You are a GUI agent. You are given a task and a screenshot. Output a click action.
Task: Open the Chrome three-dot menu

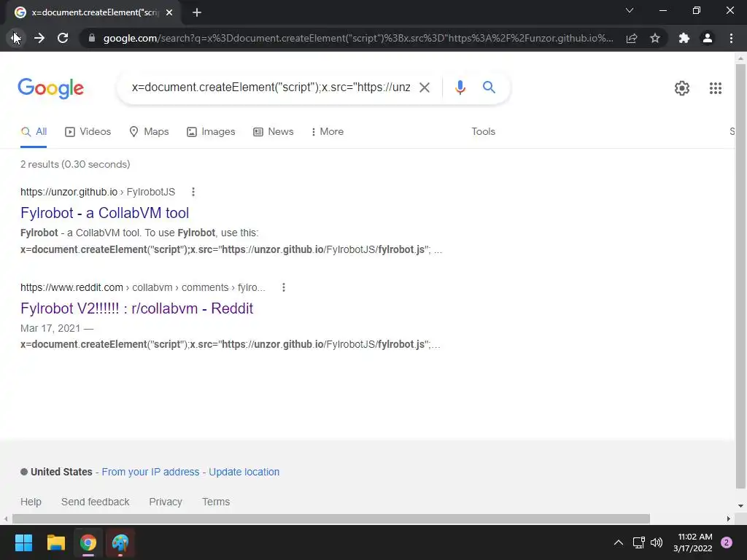click(731, 38)
